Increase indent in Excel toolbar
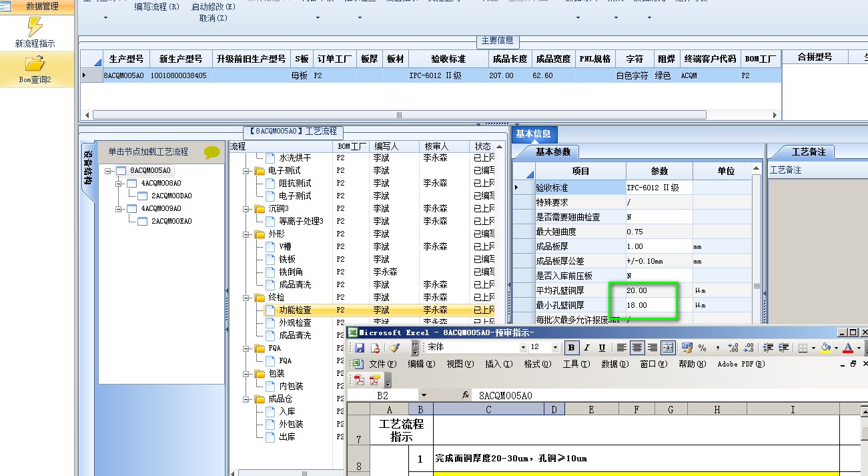 (x=783, y=348)
